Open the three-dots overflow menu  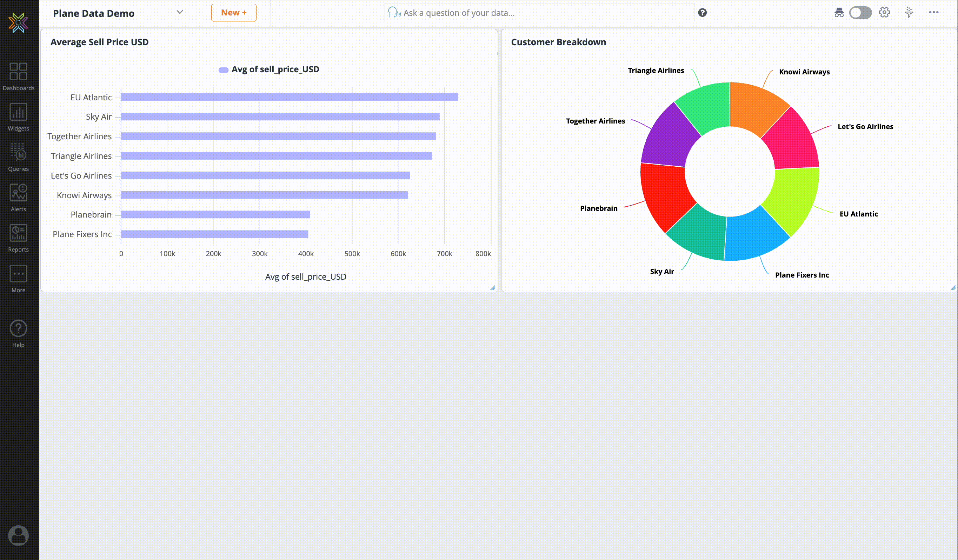[x=934, y=13]
